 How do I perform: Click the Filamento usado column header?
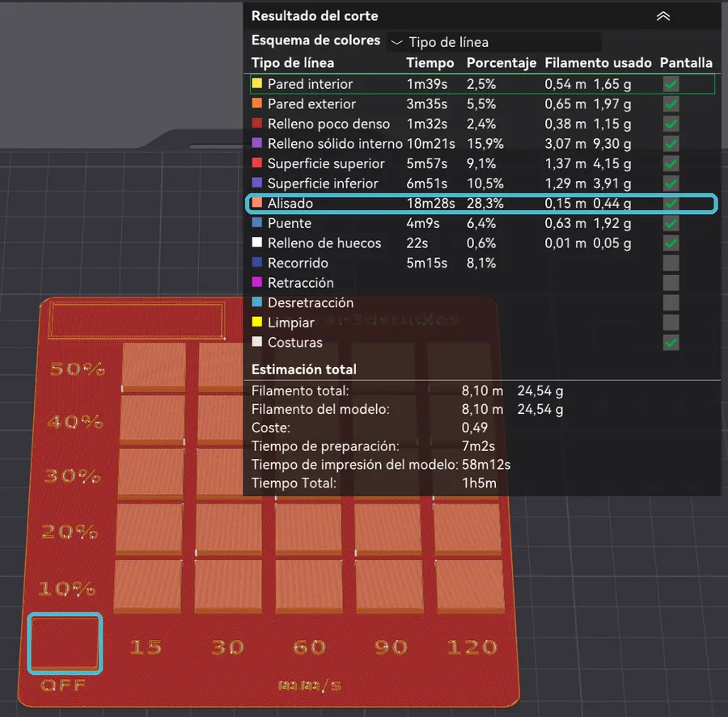[598, 63]
